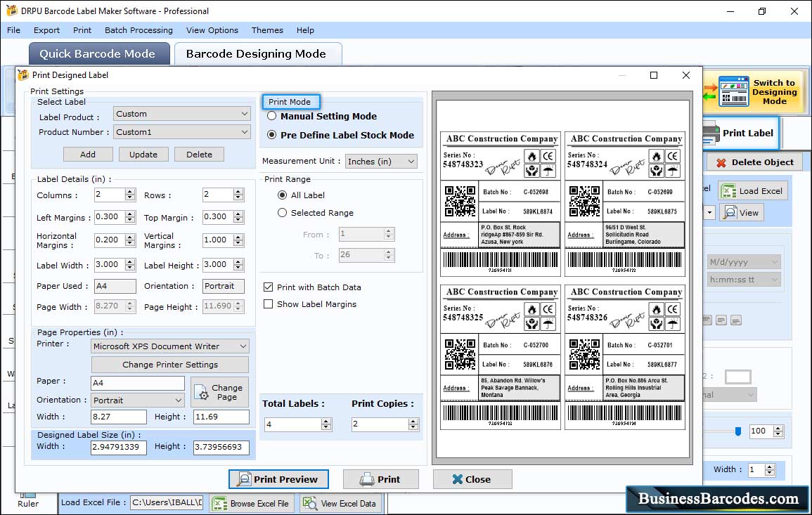Viewport: 812px width, 515px height.
Task: Click the Load Excel File path field
Action: pyautogui.click(x=166, y=502)
